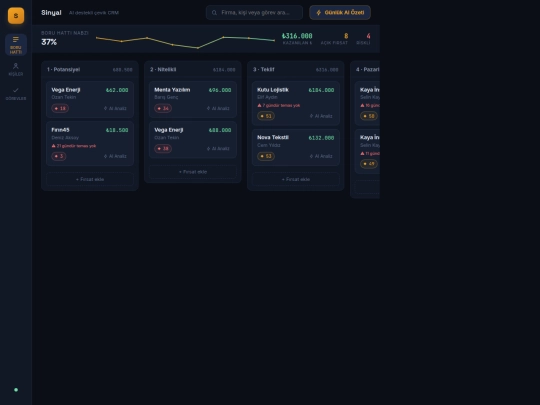Click score badge 51 on Kutu Lojistik

[x=266, y=116]
